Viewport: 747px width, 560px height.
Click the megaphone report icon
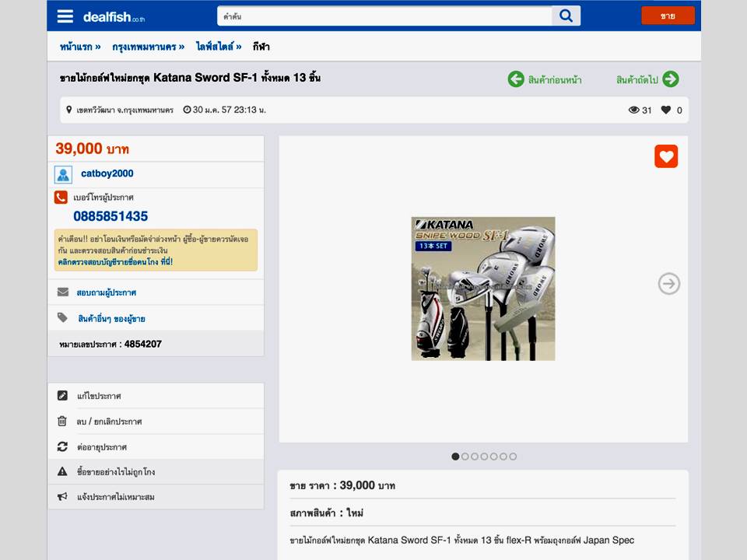[62, 497]
